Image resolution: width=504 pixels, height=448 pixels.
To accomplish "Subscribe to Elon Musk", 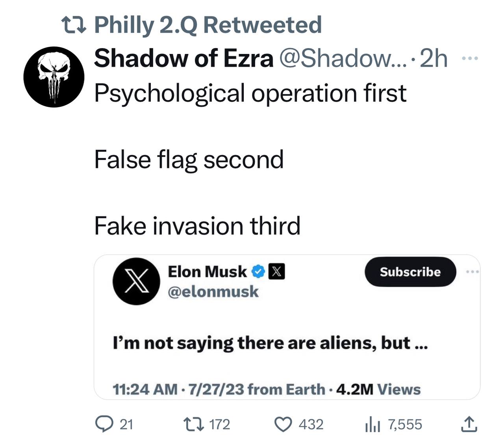I will pyautogui.click(x=410, y=272).
